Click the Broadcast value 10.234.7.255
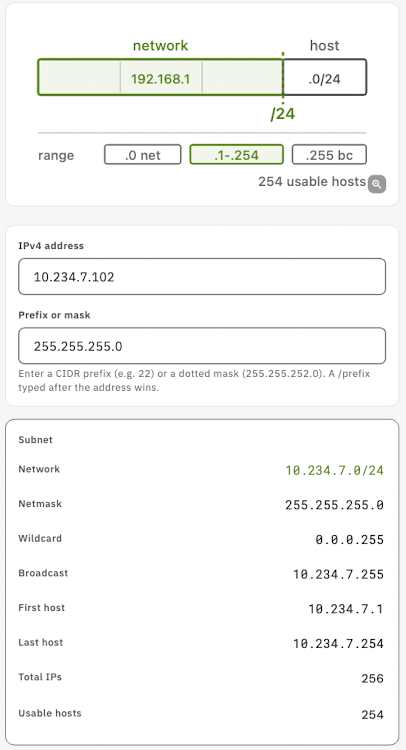The height and width of the screenshot is (750, 406). tap(338, 574)
